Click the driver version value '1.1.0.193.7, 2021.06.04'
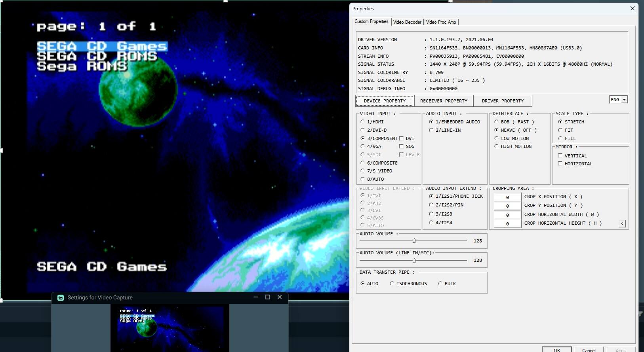This screenshot has height=352, width=644. (461, 40)
